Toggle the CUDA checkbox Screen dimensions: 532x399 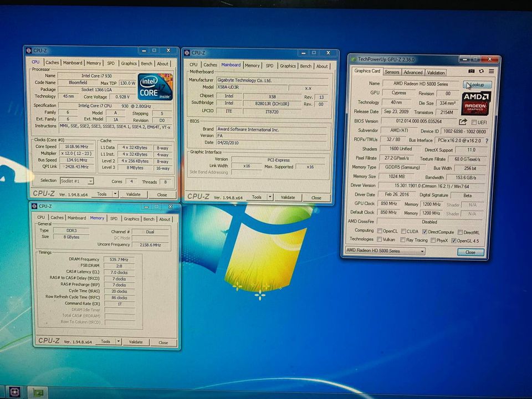(x=403, y=232)
